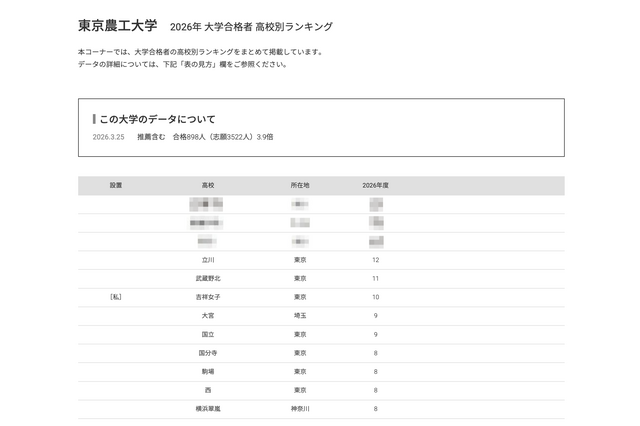Select the count 8 in the 西 row
The width and height of the screenshot is (640, 426).
pyautogui.click(x=376, y=390)
